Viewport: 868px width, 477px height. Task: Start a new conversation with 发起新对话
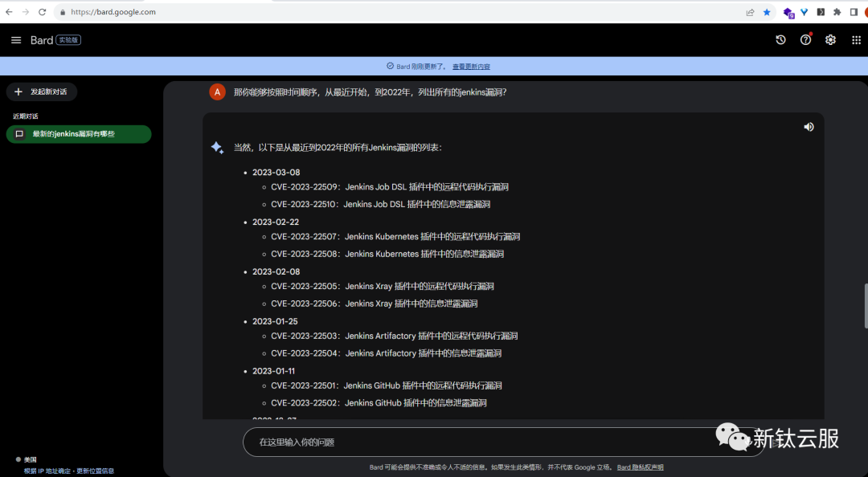(x=42, y=92)
